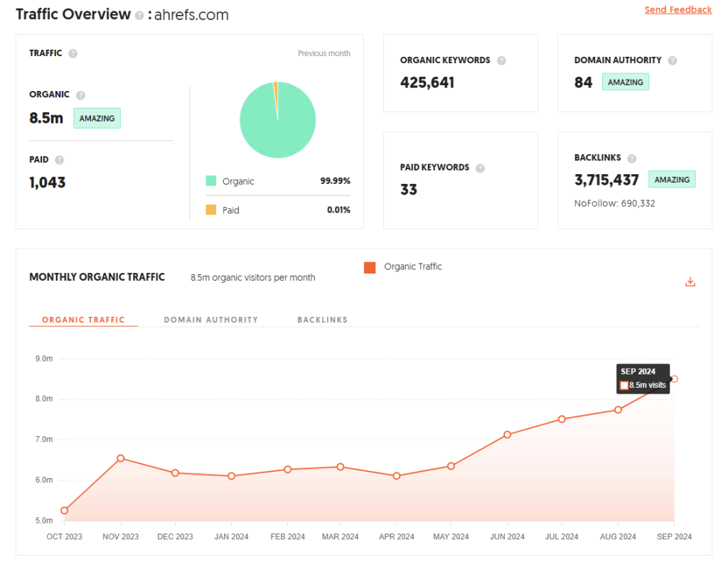Screen dimensions: 728x562
Task: Click the BACKLINKS help icon
Action: (x=631, y=158)
